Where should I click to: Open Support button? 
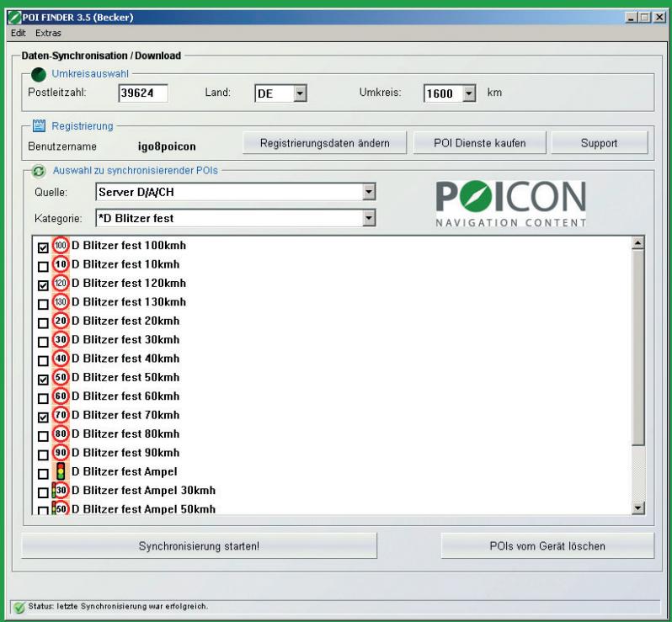pyautogui.click(x=599, y=143)
